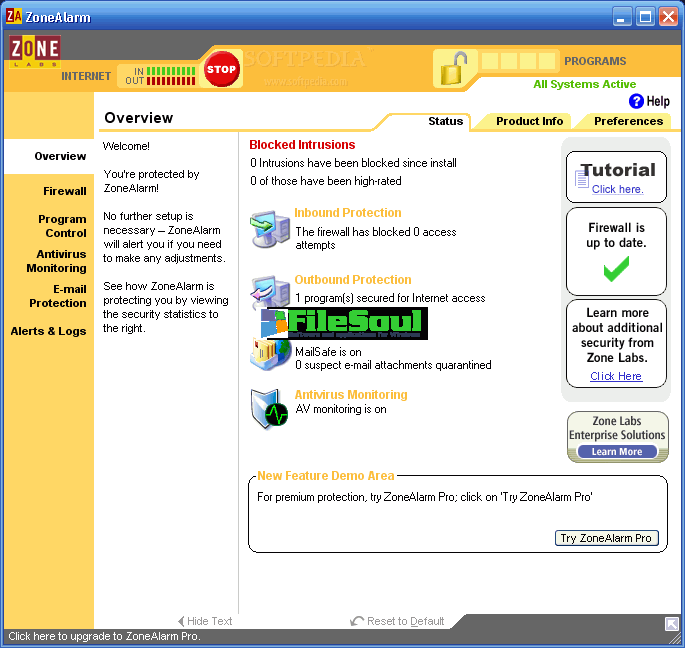Open E-mail Protection section
The width and height of the screenshot is (685, 648).
click(x=58, y=296)
